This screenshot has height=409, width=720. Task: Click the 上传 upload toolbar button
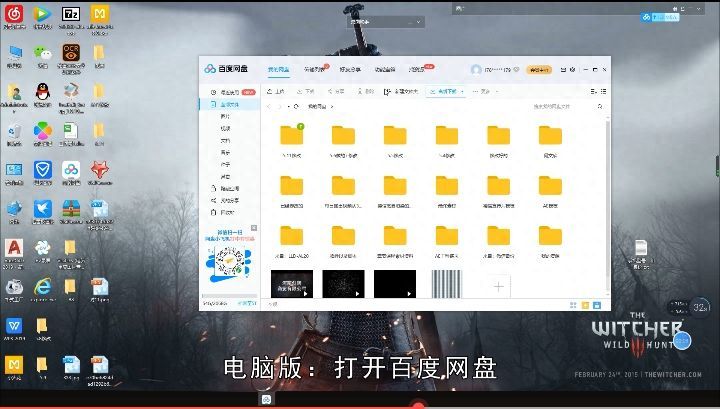[276, 92]
